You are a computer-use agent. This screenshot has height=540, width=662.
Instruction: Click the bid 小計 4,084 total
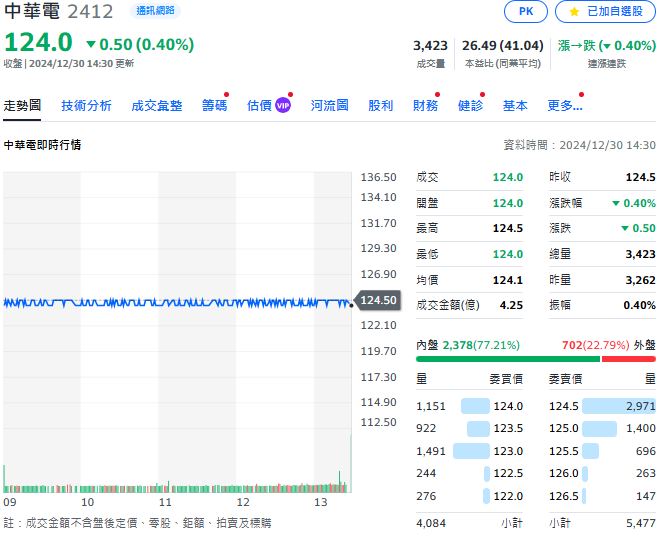[x=431, y=524]
